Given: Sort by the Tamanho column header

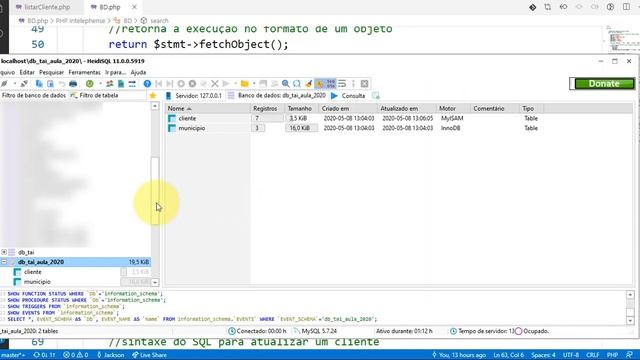Looking at the screenshot, I should [302, 109].
